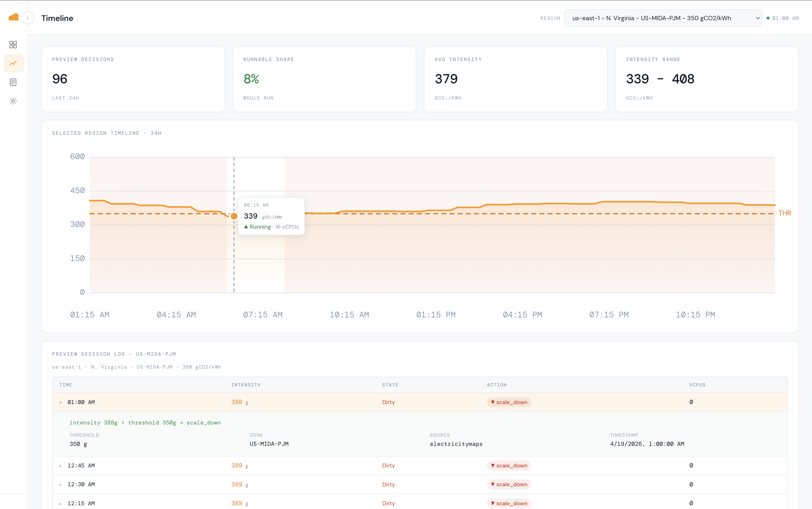Open the logs document icon in the sidebar

click(13, 82)
